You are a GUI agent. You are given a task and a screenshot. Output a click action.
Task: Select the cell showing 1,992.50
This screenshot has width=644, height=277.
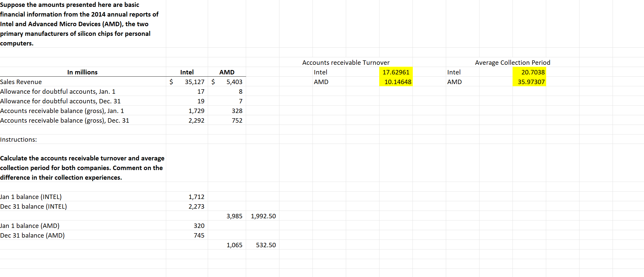(263, 216)
